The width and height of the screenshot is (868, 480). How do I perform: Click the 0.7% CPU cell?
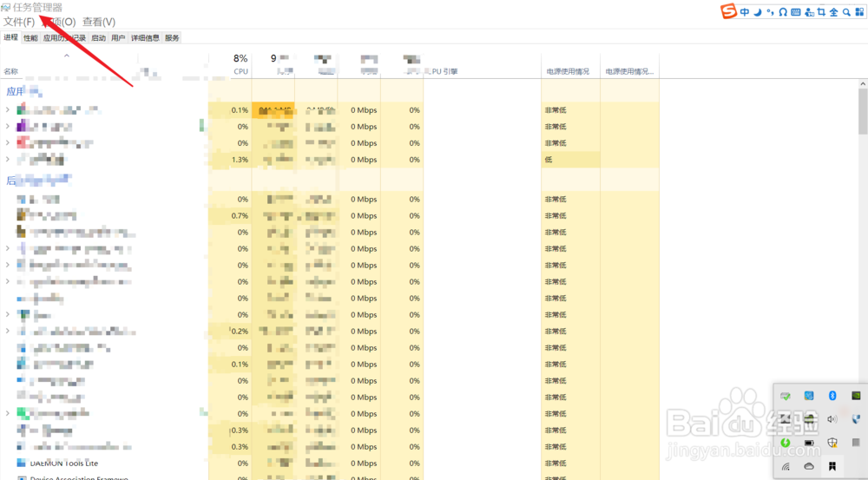pyautogui.click(x=230, y=216)
